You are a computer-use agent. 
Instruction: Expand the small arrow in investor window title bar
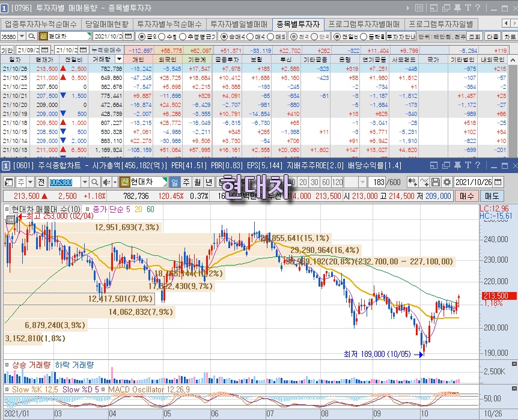pyautogui.click(x=408, y=8)
